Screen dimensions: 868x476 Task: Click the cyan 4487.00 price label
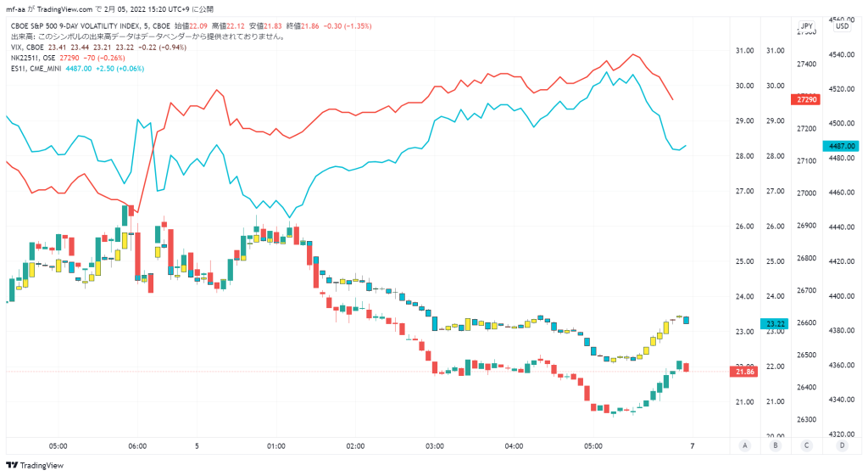842,146
